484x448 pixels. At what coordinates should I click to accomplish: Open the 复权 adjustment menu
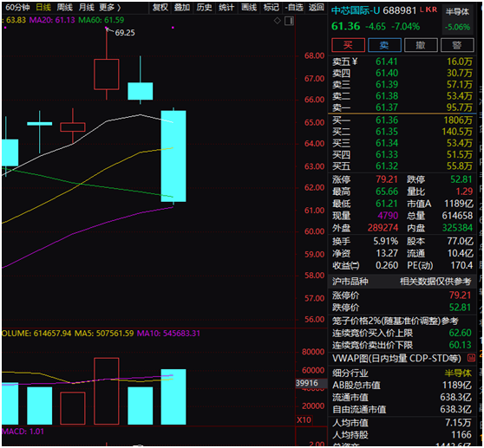click(x=160, y=7)
